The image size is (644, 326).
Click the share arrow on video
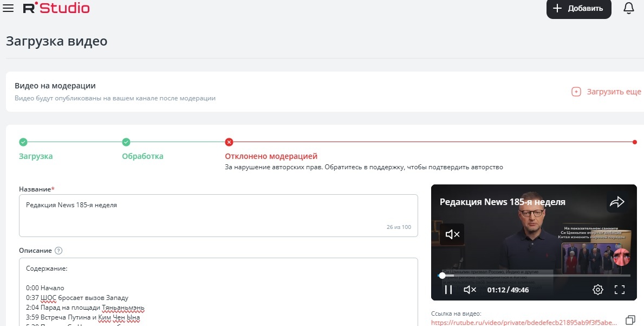[x=617, y=202]
